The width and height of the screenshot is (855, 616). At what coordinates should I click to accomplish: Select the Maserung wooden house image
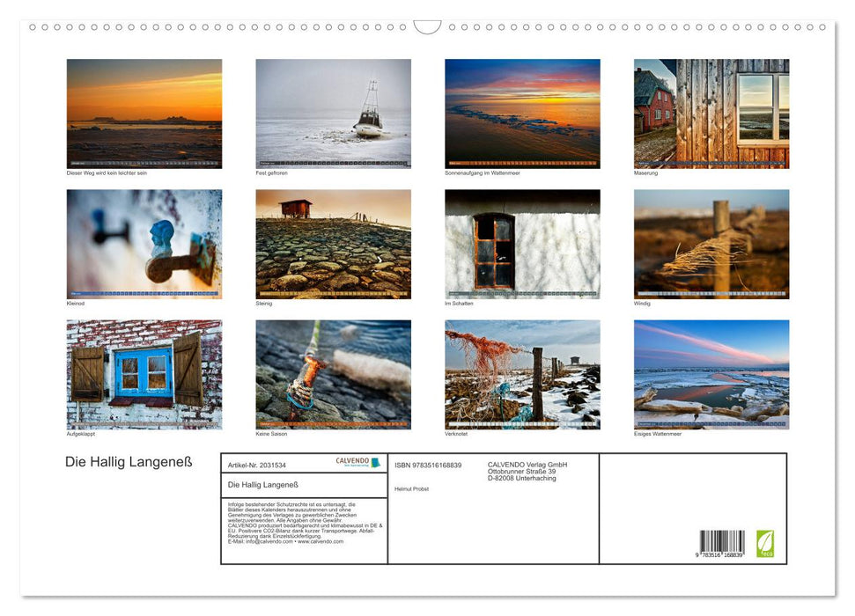coord(711,113)
